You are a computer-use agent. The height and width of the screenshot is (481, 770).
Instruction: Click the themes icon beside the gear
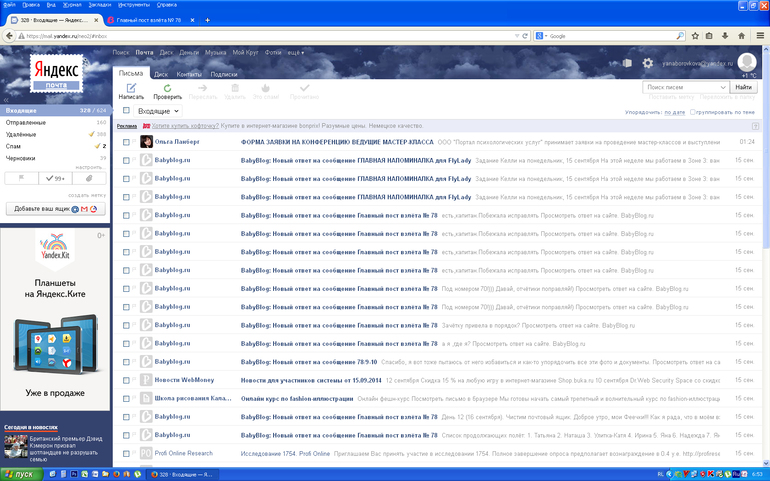[x=626, y=63]
